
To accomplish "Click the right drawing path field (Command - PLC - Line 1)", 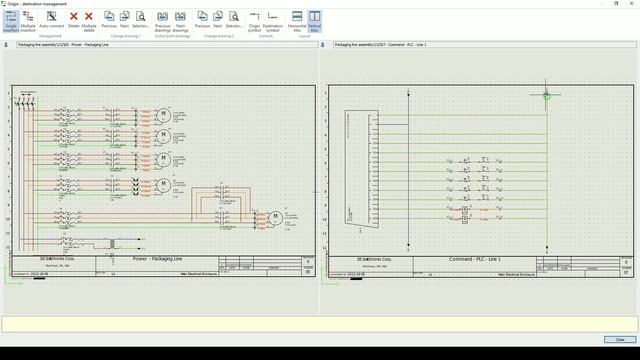I will pos(484,44).
